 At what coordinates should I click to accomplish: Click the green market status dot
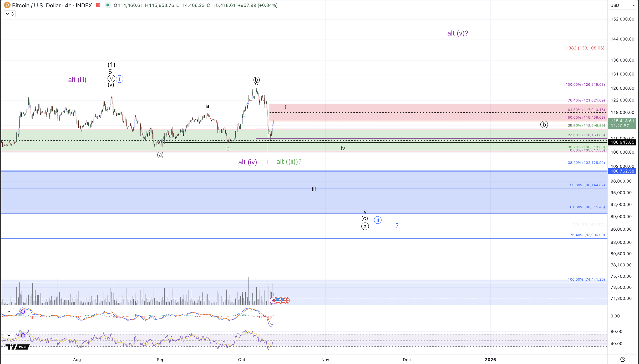click(108, 5)
